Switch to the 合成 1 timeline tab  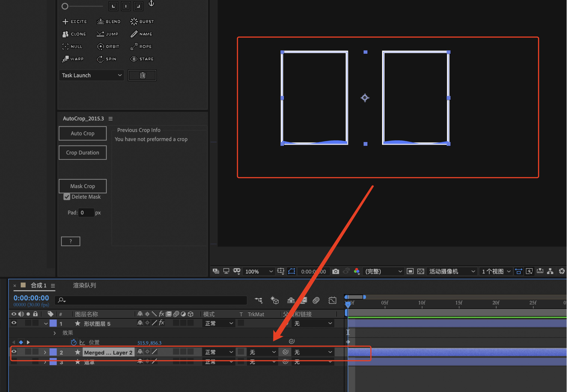[x=38, y=285]
